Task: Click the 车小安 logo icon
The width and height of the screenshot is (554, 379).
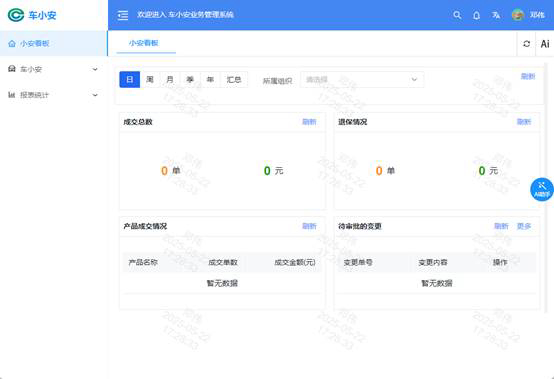Action: coord(16,15)
